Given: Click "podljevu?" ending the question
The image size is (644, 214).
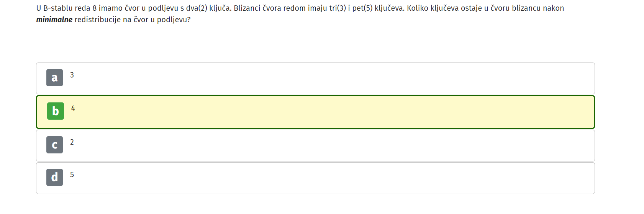Looking at the screenshot, I should [174, 20].
